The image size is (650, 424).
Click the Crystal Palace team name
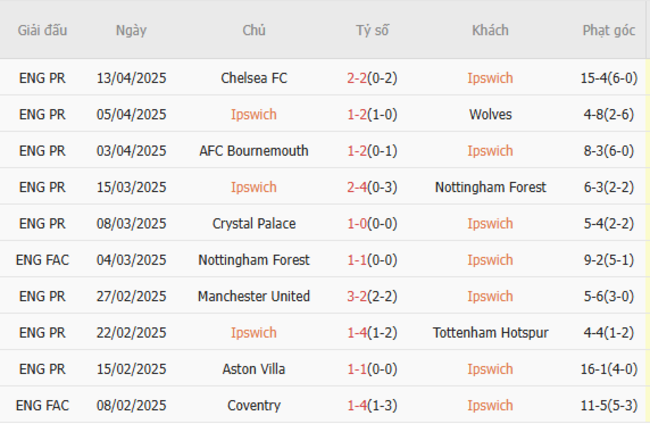[253, 224]
